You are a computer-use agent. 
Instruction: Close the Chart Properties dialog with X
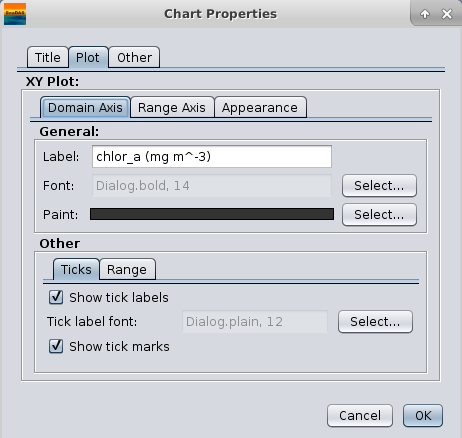(x=447, y=14)
